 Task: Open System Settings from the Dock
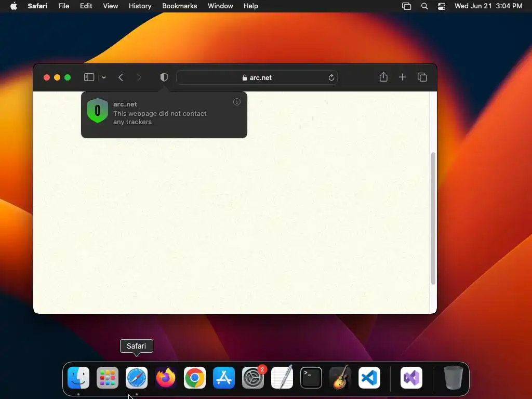point(253,378)
